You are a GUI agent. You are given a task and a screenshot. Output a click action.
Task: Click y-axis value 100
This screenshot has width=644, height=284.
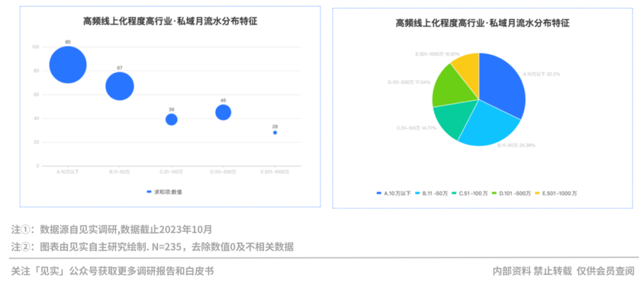click(35, 47)
